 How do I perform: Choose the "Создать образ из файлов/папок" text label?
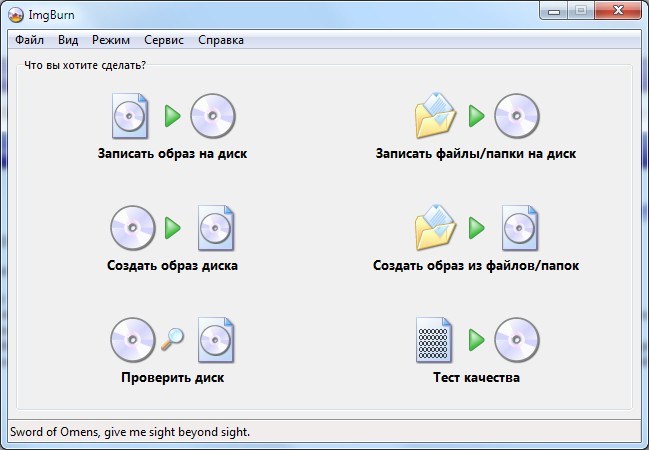pyautogui.click(x=476, y=266)
